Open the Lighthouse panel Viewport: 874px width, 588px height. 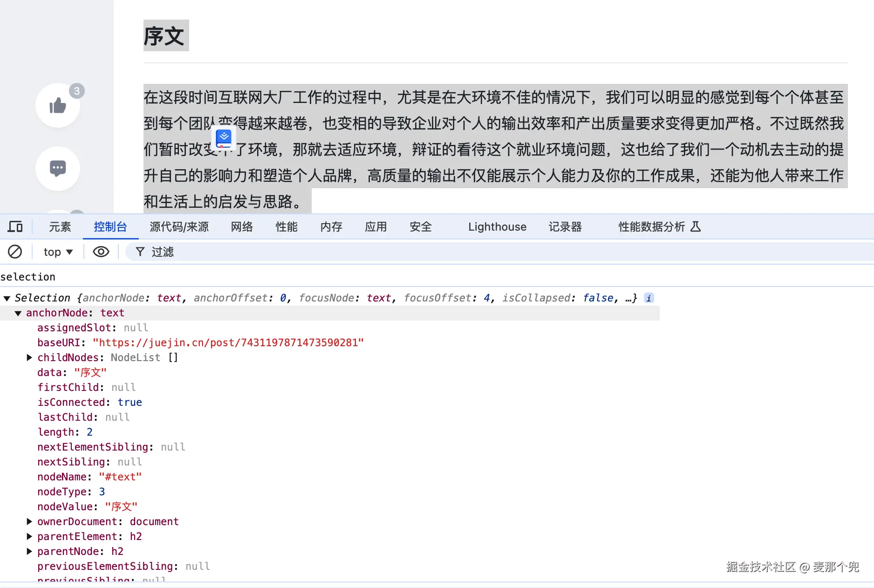pos(497,227)
